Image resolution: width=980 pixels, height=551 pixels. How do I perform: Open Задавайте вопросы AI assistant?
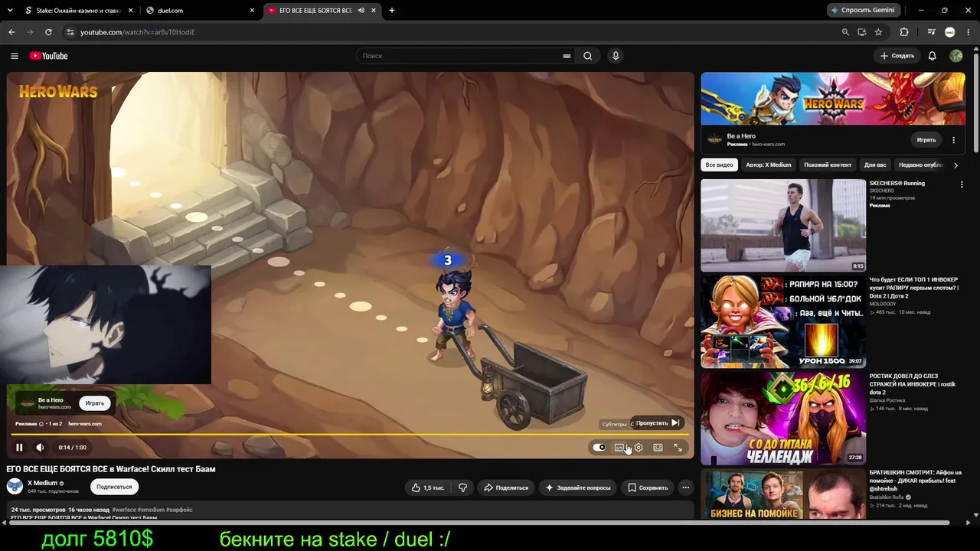pos(578,487)
